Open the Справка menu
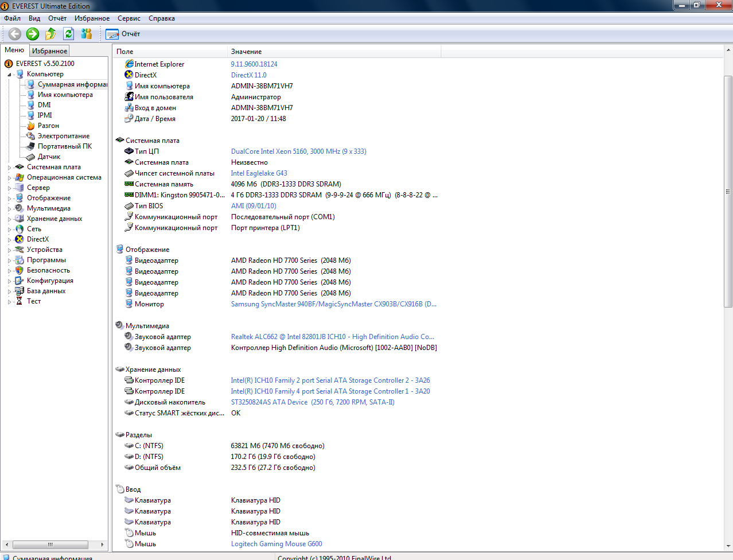 [x=162, y=18]
